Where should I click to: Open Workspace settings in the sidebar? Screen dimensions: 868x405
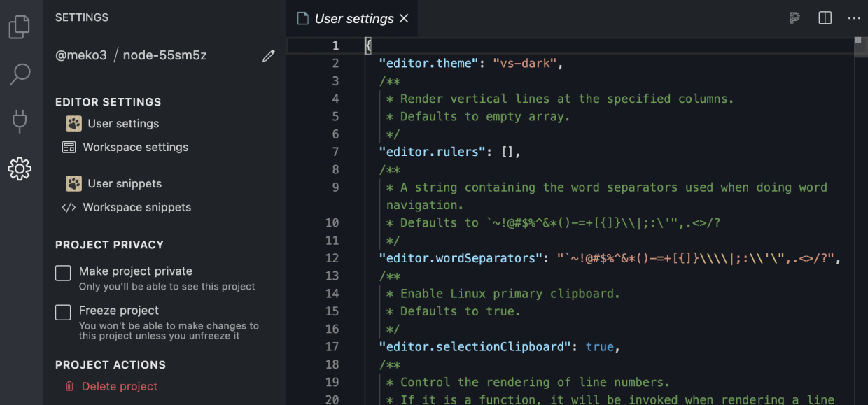click(x=135, y=148)
